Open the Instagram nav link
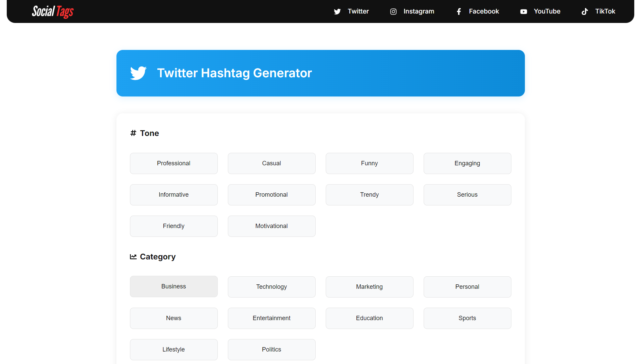Screen dimensions: 640x364 coord(412,11)
